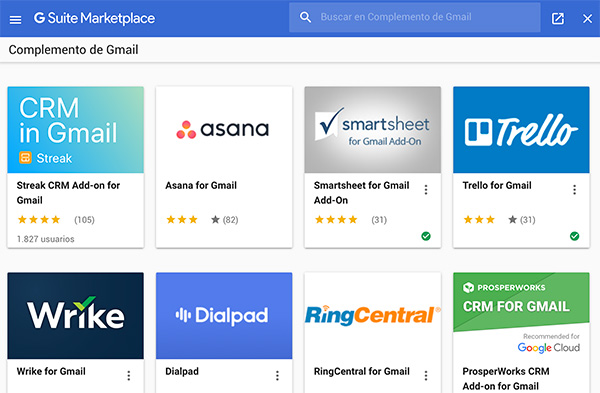Open the hamburger navigation menu

[15, 20]
